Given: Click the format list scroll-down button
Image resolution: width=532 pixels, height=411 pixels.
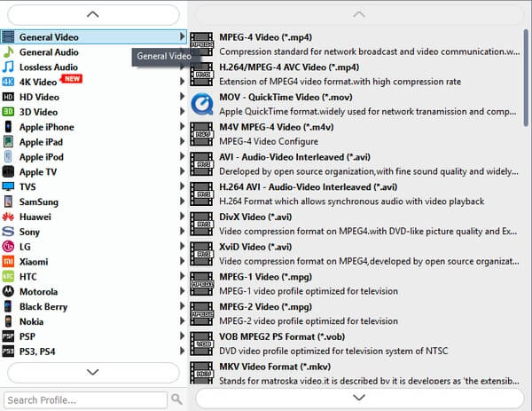Looking at the screenshot, I should (x=359, y=398).
